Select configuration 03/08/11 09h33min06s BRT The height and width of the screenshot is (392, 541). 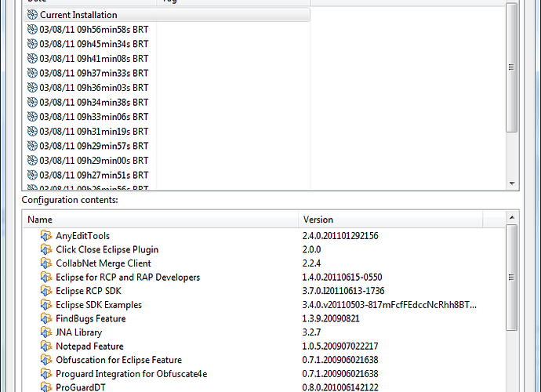point(94,117)
